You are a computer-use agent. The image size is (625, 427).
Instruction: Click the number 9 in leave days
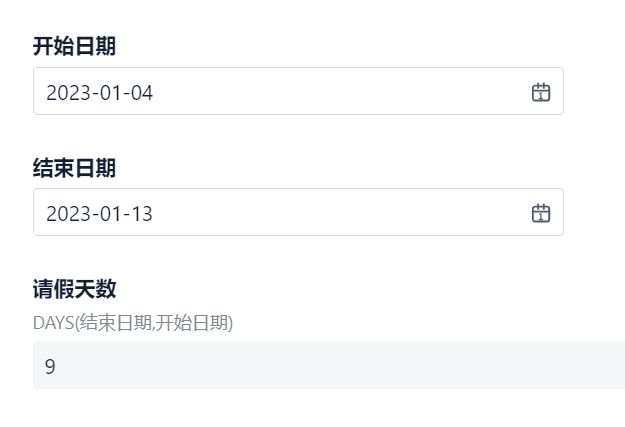pos(50,366)
